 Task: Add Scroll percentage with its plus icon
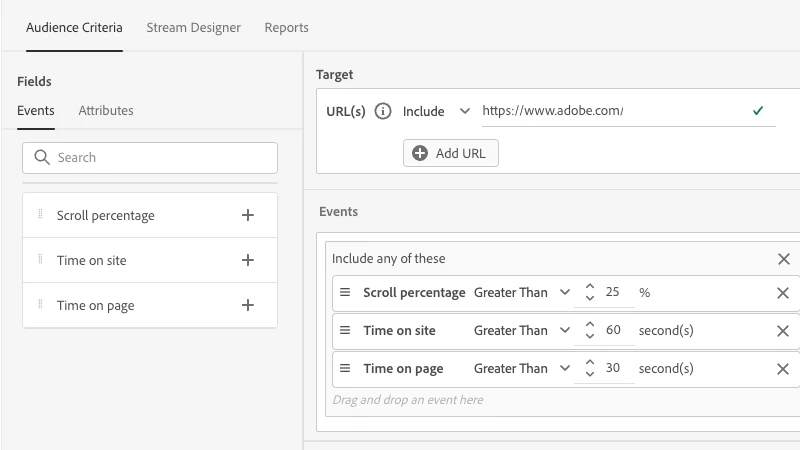point(247,215)
